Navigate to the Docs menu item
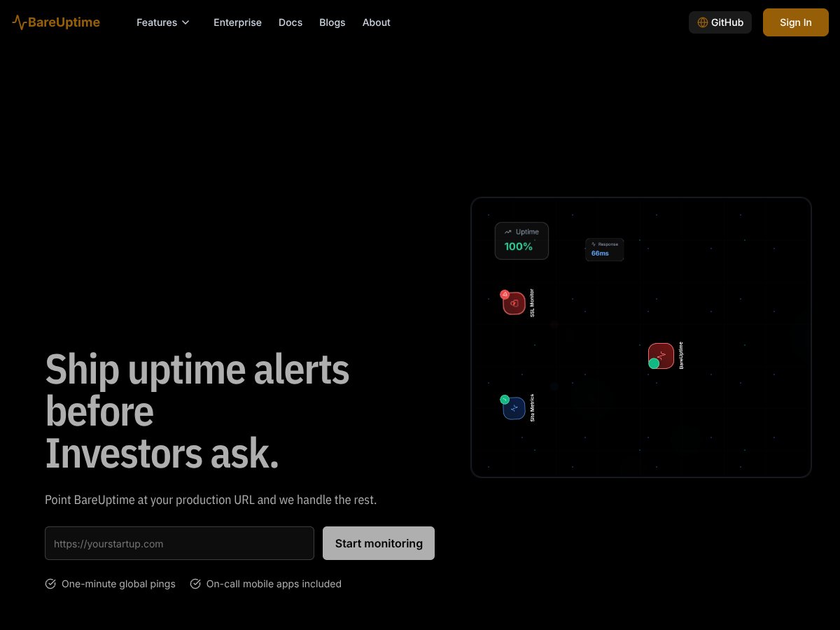The height and width of the screenshot is (630, 840). tap(290, 22)
